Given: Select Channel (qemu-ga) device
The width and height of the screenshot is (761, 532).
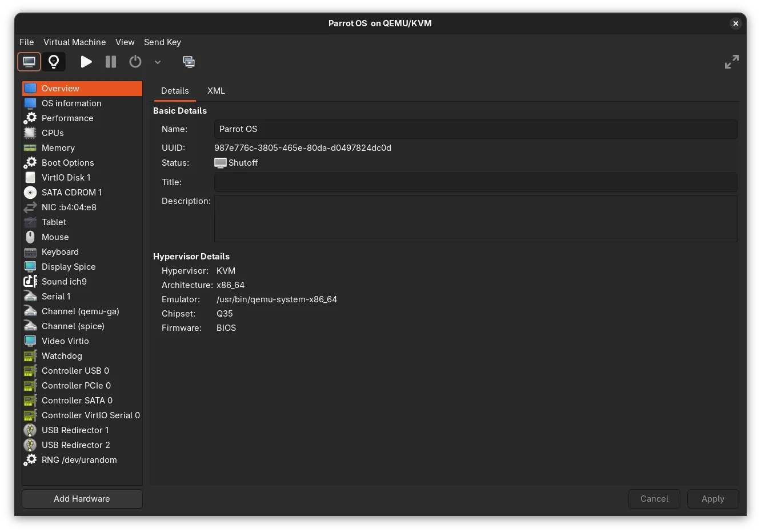Looking at the screenshot, I should (82, 311).
